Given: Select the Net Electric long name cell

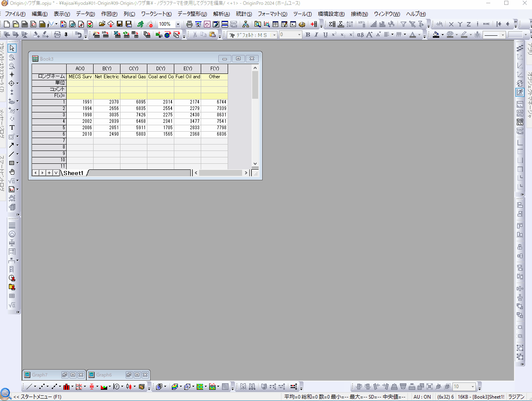Looking at the screenshot, I should [x=107, y=77].
